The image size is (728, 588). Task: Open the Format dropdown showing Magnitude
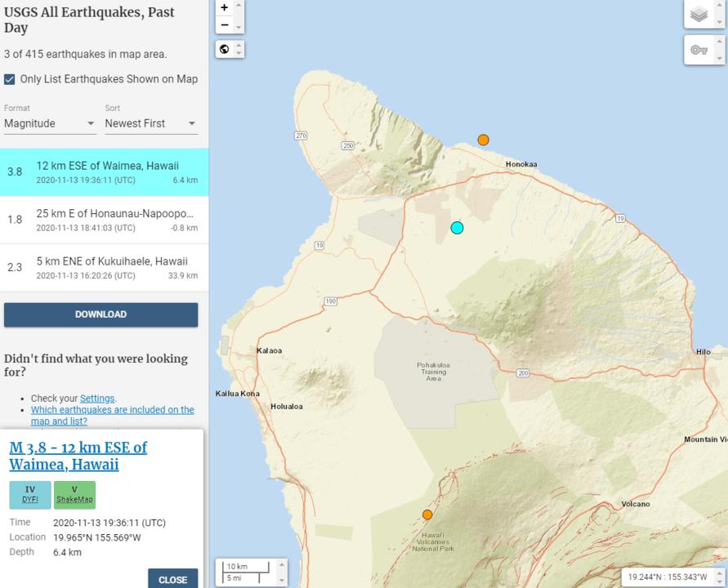pyautogui.click(x=50, y=123)
